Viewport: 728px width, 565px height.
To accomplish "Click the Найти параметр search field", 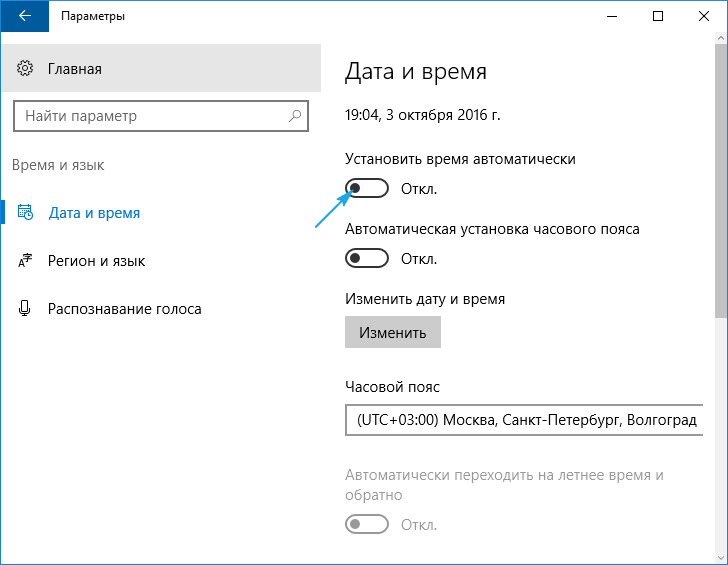I will coord(150,116).
